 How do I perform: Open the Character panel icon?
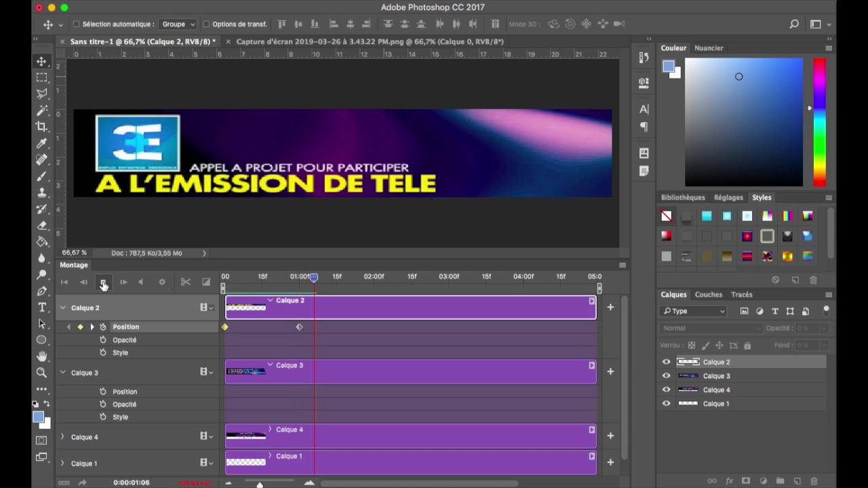tap(644, 109)
